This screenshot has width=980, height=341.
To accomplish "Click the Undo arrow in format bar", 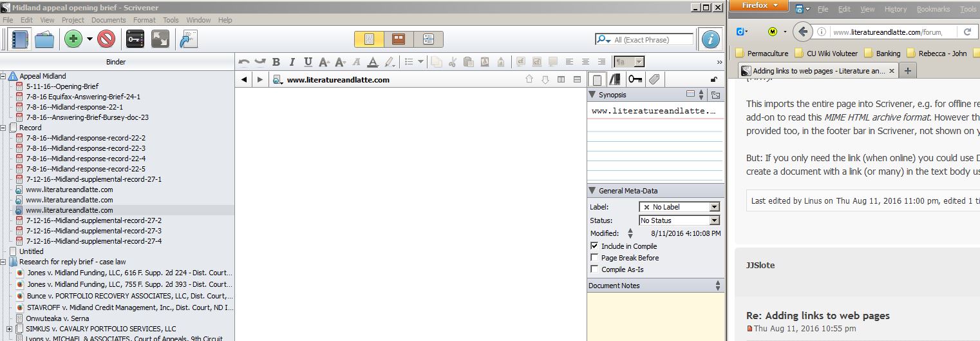I will [x=244, y=62].
